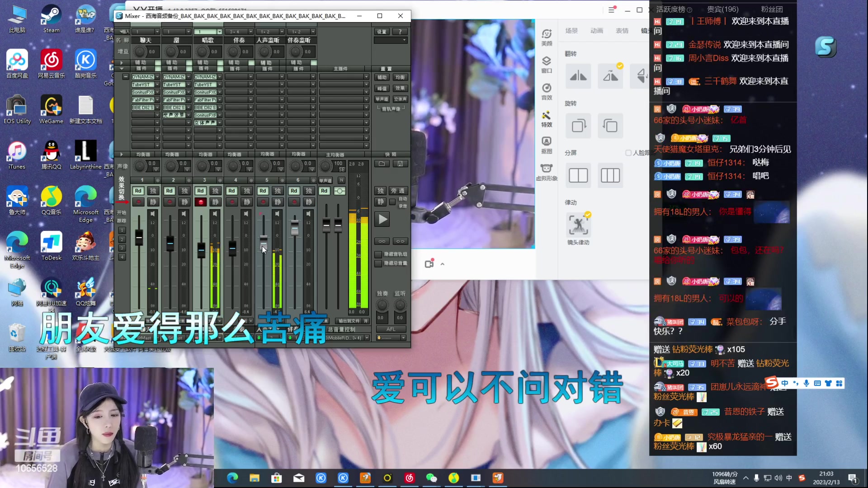Click link channels icon in Mixer
Screen dimensions: 868x488
click(x=382, y=241)
